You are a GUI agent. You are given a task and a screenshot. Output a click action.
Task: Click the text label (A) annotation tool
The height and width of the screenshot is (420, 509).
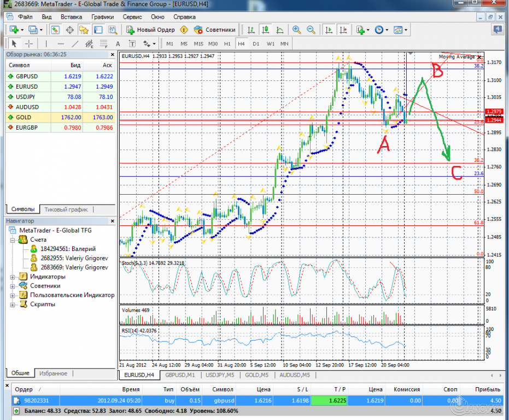(x=117, y=43)
